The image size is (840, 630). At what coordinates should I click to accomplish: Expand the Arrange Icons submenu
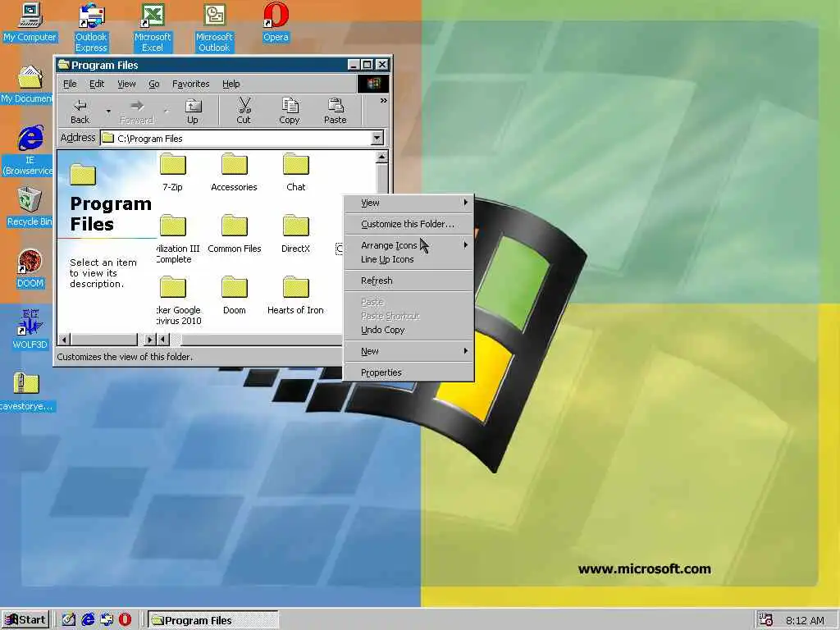click(x=409, y=245)
